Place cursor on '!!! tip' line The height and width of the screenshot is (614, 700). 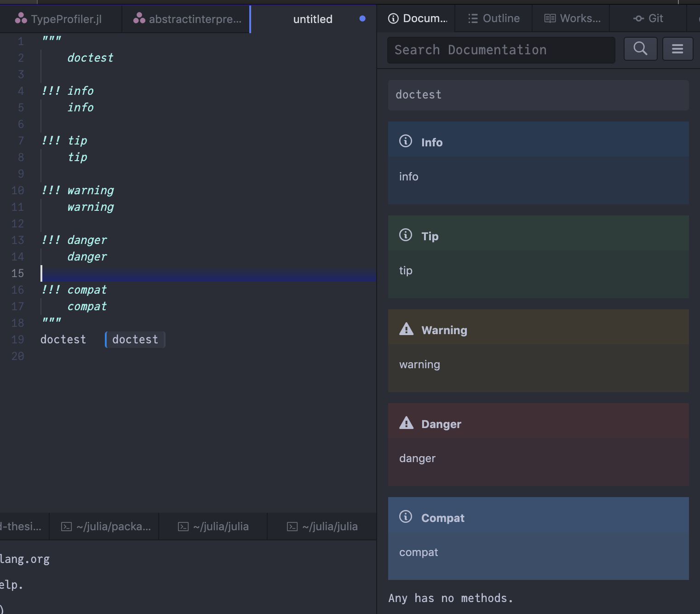[64, 141]
